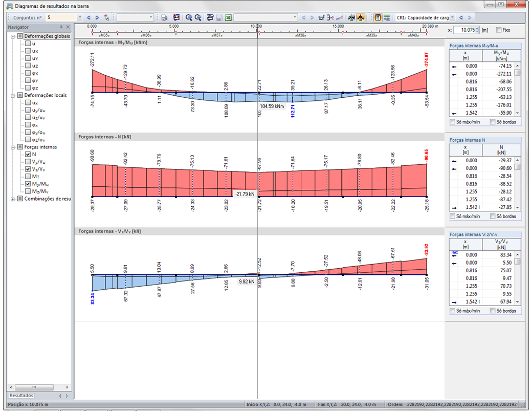This screenshot has width=532, height=411.
Task: Uncheck the My/Mu internal force box
Action: [28, 184]
